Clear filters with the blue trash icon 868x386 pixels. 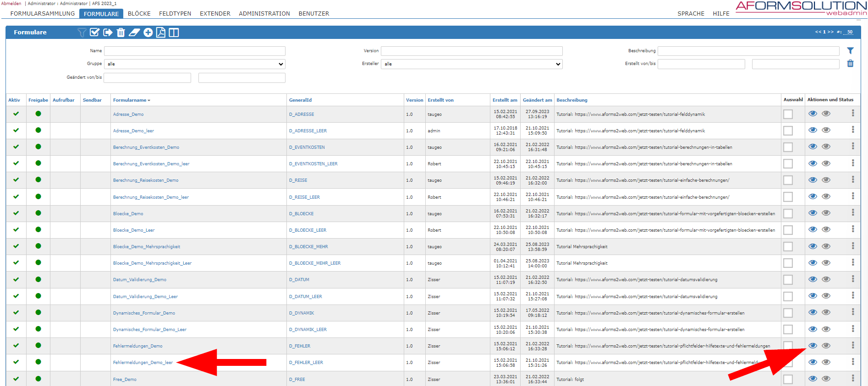850,64
